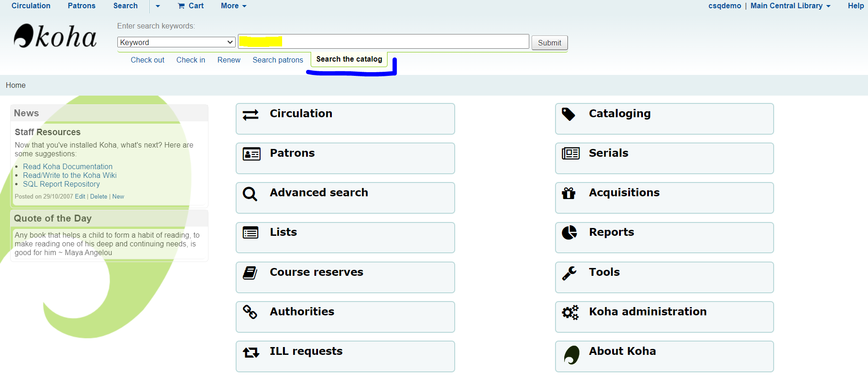The width and height of the screenshot is (868, 376).
Task: Switch to the Check in tab
Action: 191,60
